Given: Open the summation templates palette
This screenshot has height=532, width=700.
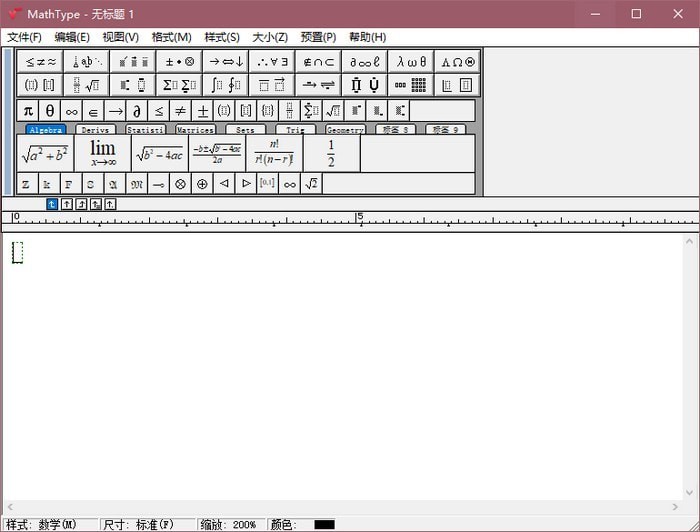Looking at the screenshot, I should tap(179, 85).
